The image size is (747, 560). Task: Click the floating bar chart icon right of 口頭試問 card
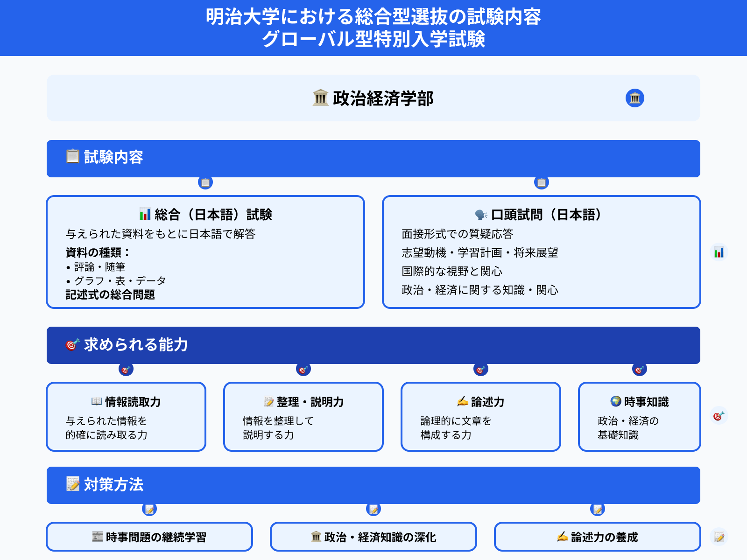pyautogui.click(x=719, y=252)
